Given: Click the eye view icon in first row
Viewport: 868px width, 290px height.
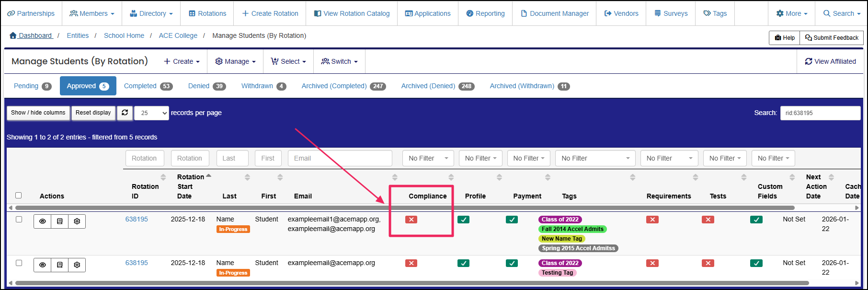Looking at the screenshot, I should tap(43, 221).
